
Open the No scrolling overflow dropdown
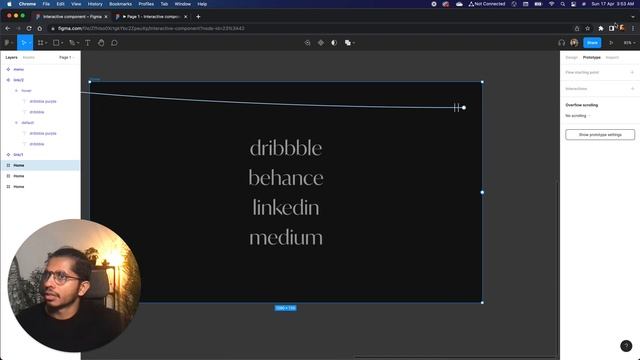(x=578, y=116)
